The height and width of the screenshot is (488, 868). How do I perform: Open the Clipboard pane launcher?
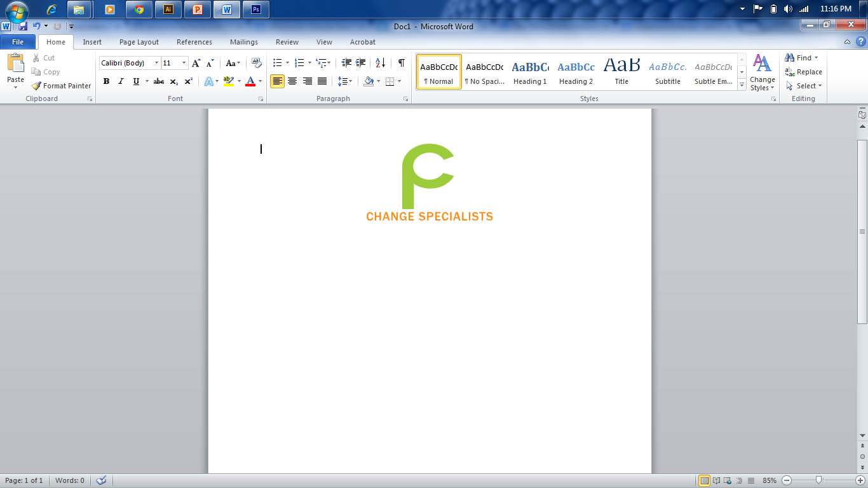pos(90,99)
